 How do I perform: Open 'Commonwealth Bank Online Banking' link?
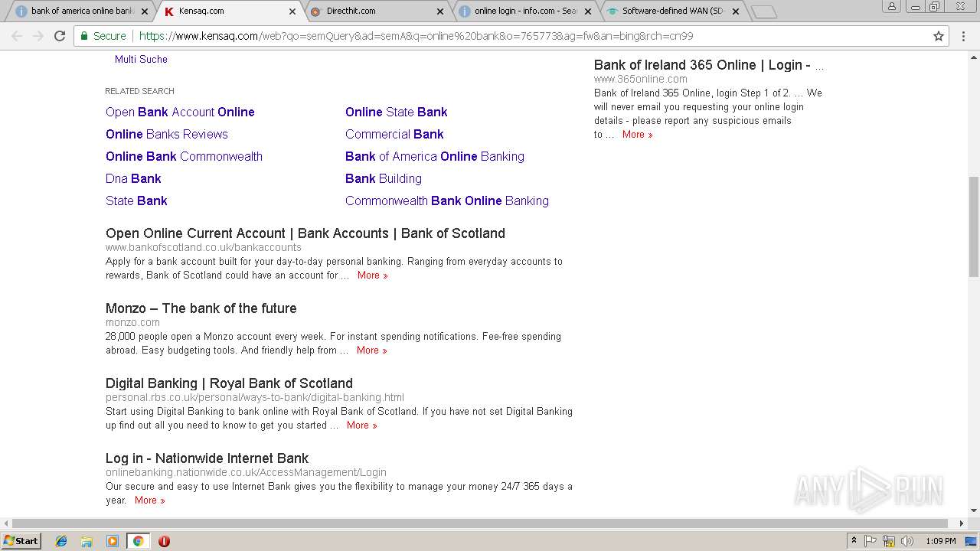[x=447, y=201]
